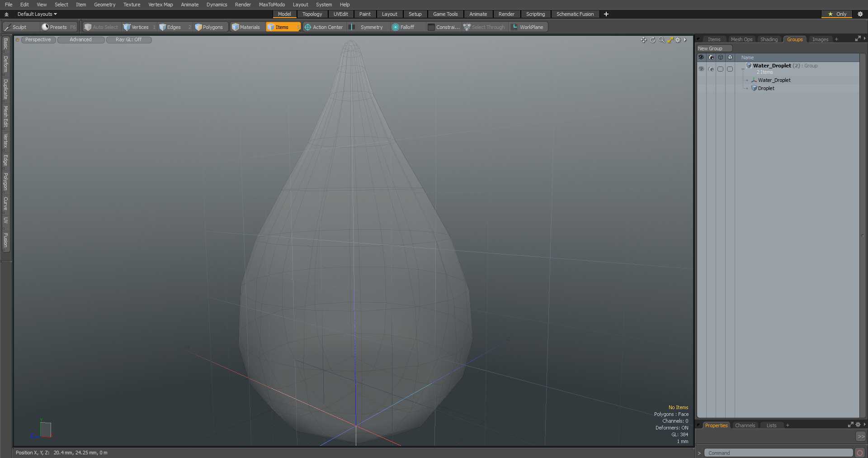
Task: Toggle lock checkbox for Water_Droplet group
Action: (x=721, y=69)
